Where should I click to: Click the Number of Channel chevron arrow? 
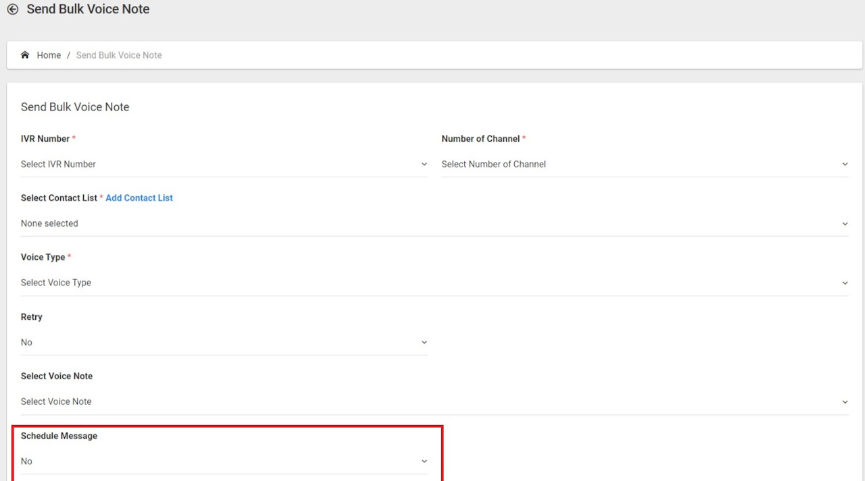click(x=845, y=164)
